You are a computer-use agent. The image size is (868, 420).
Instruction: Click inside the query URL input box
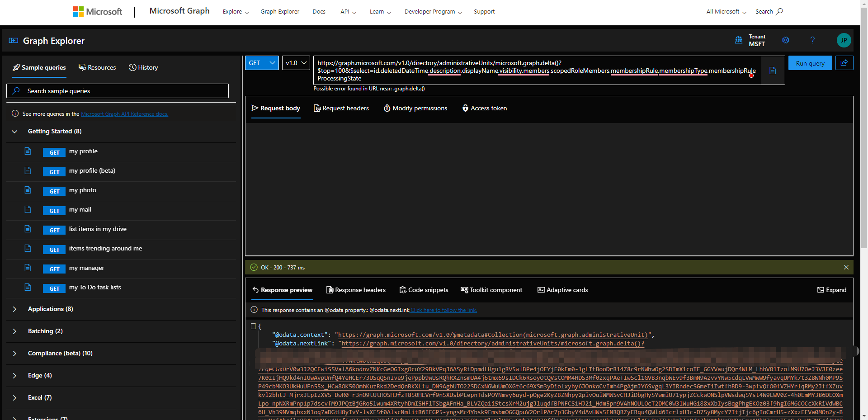pos(537,71)
